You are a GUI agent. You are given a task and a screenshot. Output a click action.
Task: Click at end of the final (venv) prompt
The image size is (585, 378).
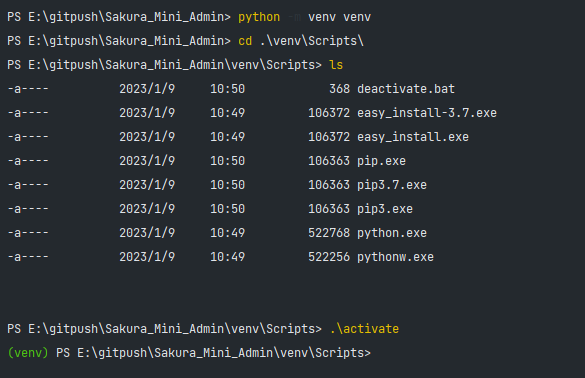click(373, 353)
